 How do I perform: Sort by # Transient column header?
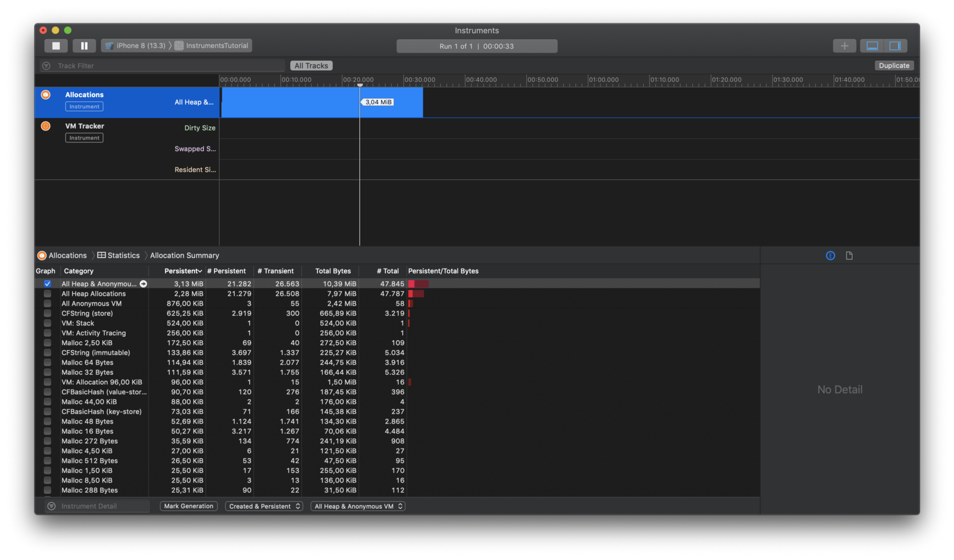pyautogui.click(x=278, y=271)
